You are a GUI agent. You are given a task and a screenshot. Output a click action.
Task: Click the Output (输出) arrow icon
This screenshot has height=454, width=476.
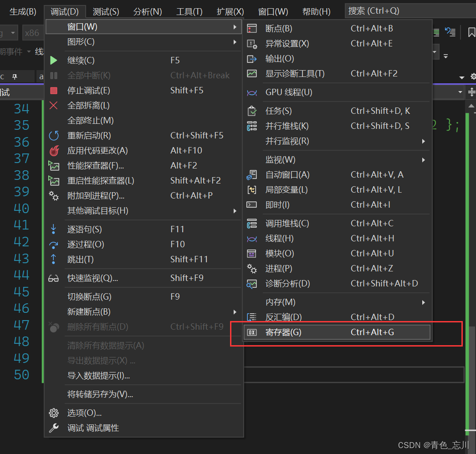pyautogui.click(x=251, y=59)
